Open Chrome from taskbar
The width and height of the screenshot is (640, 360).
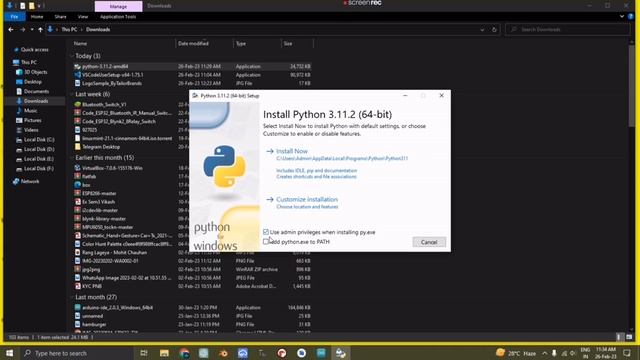pyautogui.click(x=184, y=353)
